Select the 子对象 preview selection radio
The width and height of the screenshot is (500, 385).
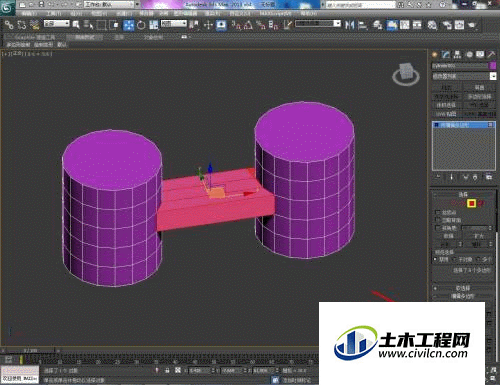[x=455, y=259]
